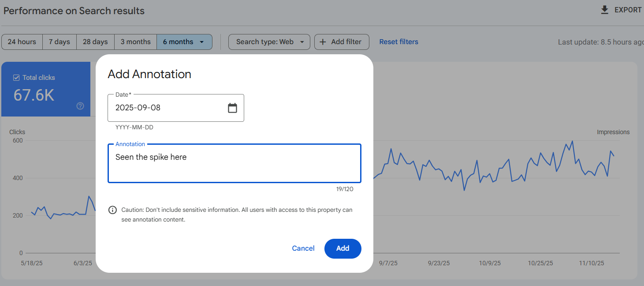Click the info icon beside the caution text
The image size is (644, 286).
coord(112,210)
